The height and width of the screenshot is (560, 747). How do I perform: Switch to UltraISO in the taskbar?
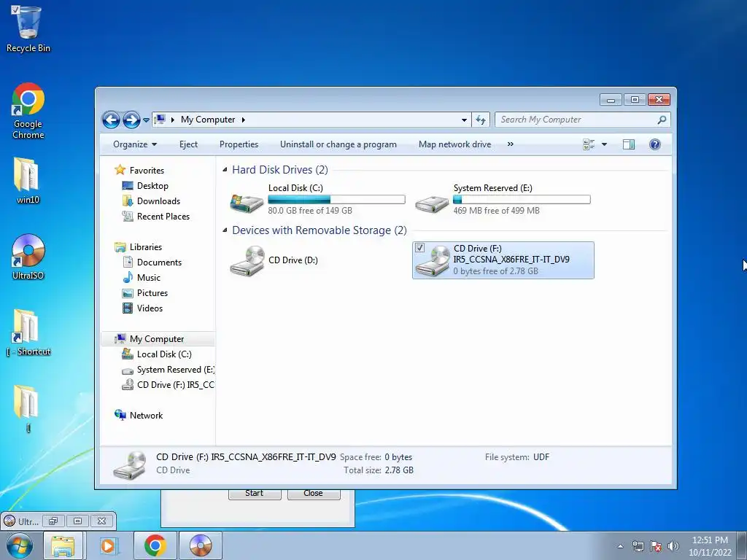(x=201, y=545)
